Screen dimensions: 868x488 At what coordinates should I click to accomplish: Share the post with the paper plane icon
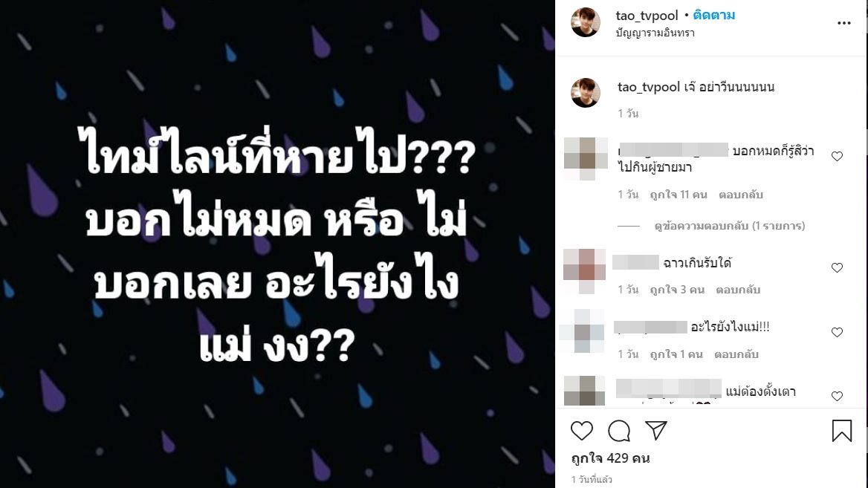656,431
